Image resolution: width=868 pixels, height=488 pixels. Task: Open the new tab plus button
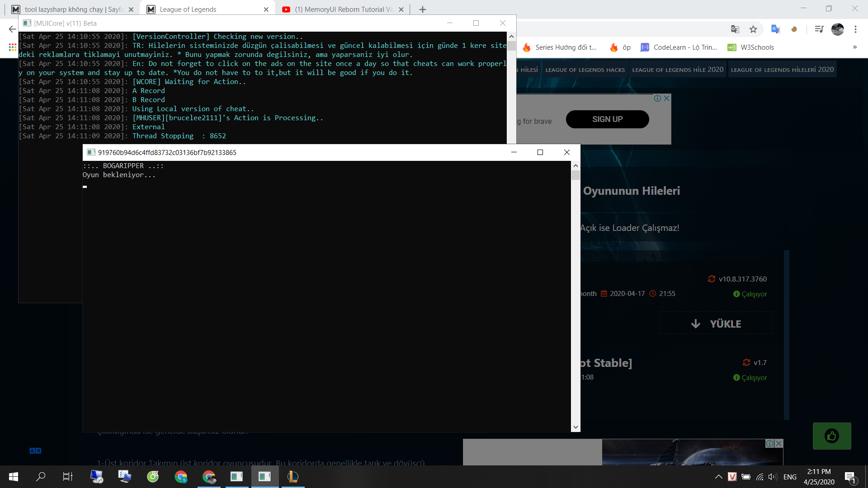[423, 9]
